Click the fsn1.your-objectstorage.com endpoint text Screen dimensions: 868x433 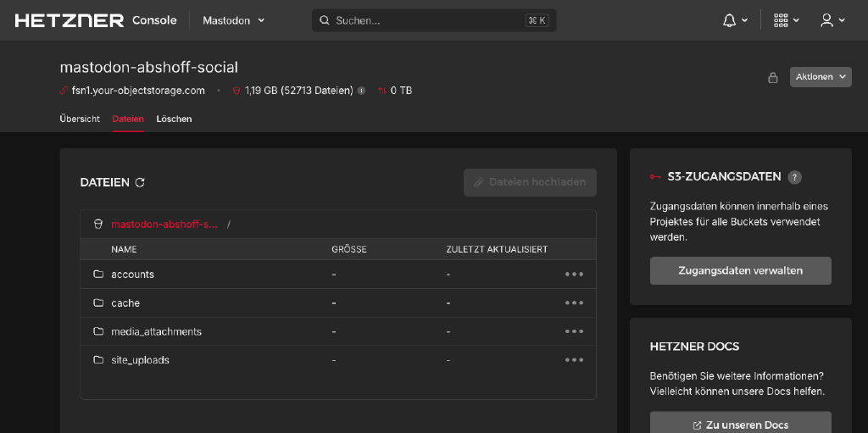[138, 91]
